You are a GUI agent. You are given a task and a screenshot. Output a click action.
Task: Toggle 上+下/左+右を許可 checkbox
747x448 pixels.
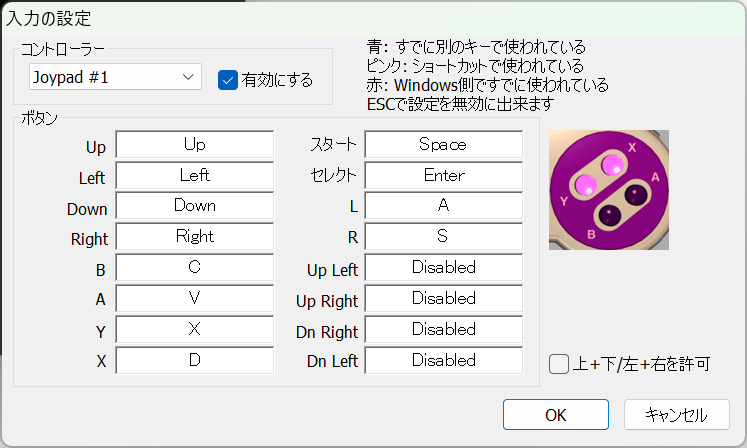[x=560, y=363]
